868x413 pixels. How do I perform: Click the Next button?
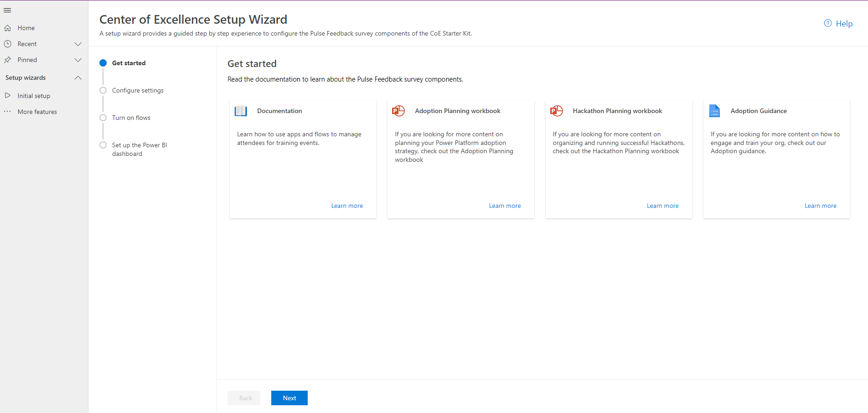(289, 398)
